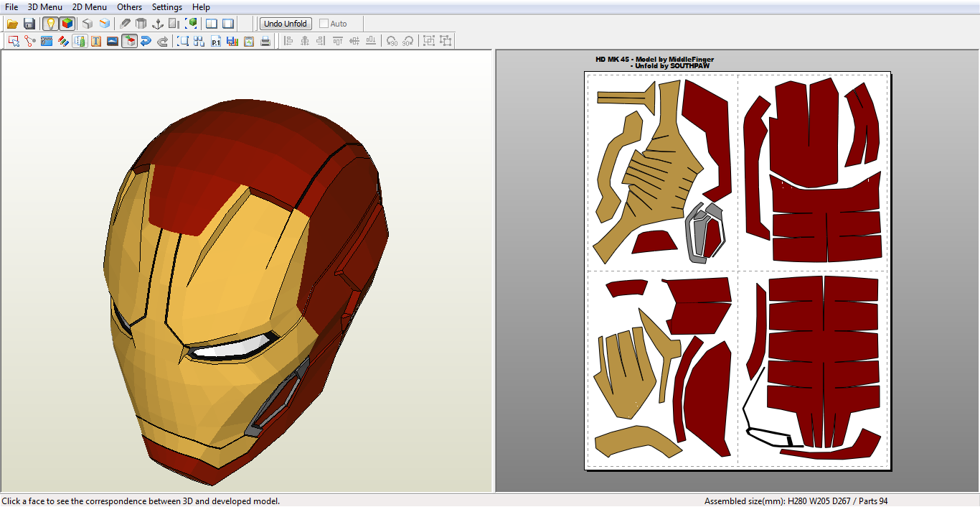Click the rotate 90 clockwise icon

pos(408,41)
